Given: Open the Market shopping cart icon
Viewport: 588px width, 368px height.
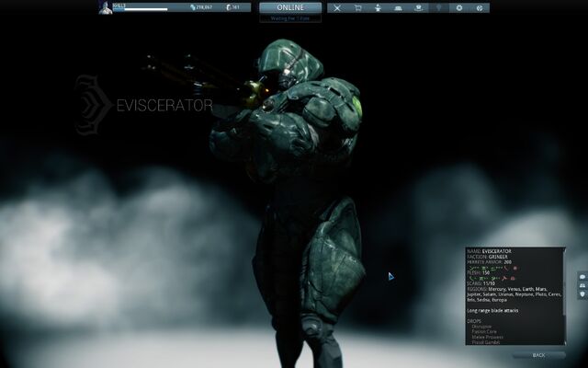Looking at the screenshot, I should click(357, 8).
